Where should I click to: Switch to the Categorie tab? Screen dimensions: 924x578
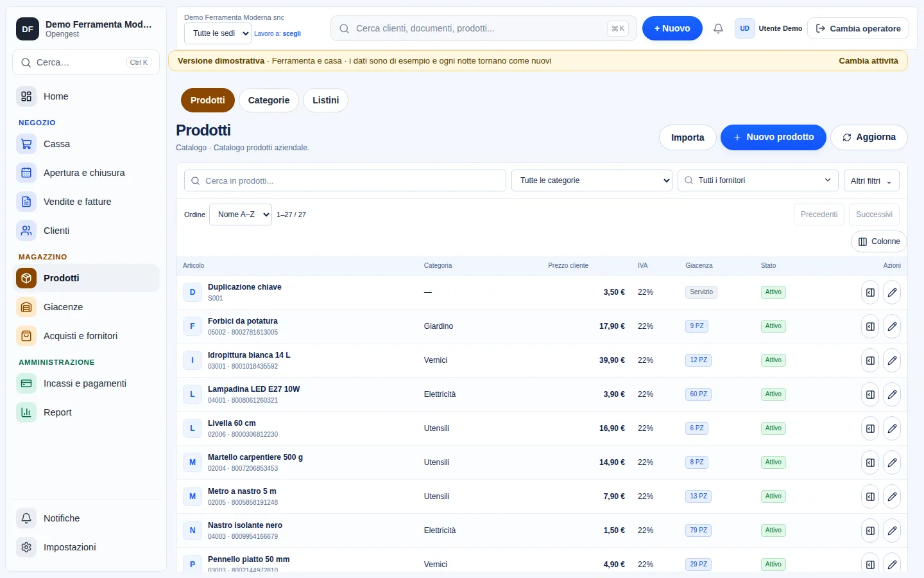tap(269, 100)
